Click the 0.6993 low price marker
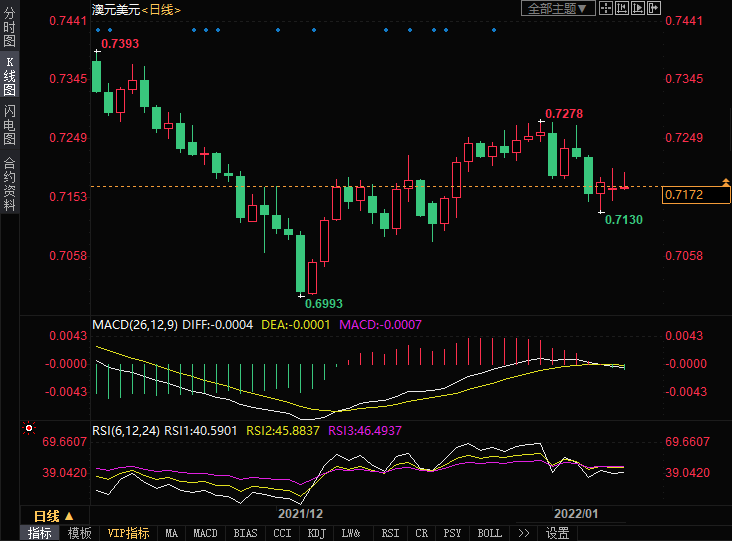The image size is (732, 541). [323, 303]
